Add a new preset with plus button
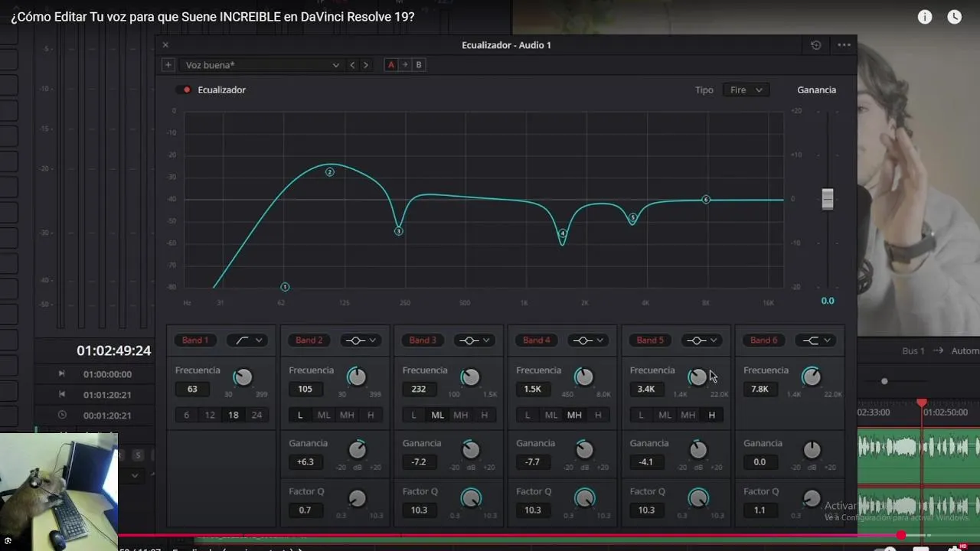 point(168,65)
